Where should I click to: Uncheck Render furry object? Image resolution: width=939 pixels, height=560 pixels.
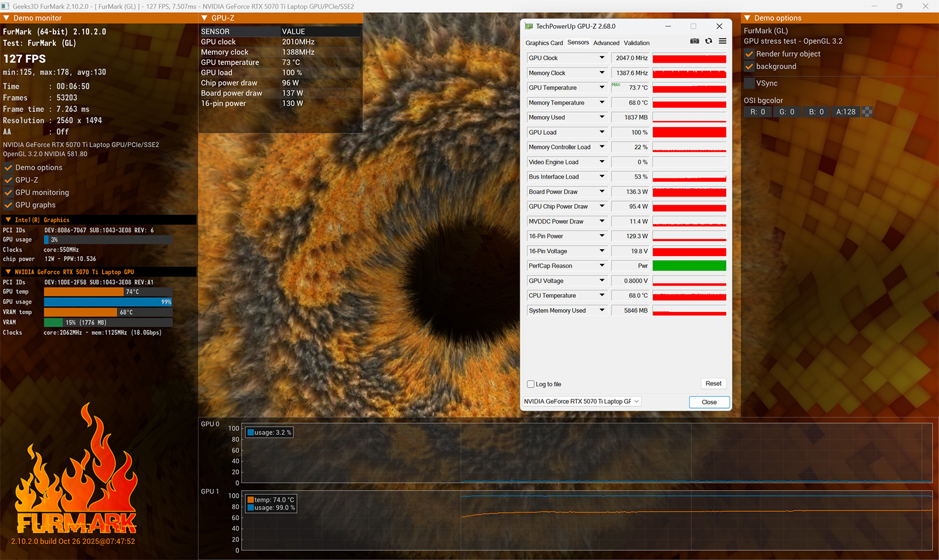tap(749, 54)
